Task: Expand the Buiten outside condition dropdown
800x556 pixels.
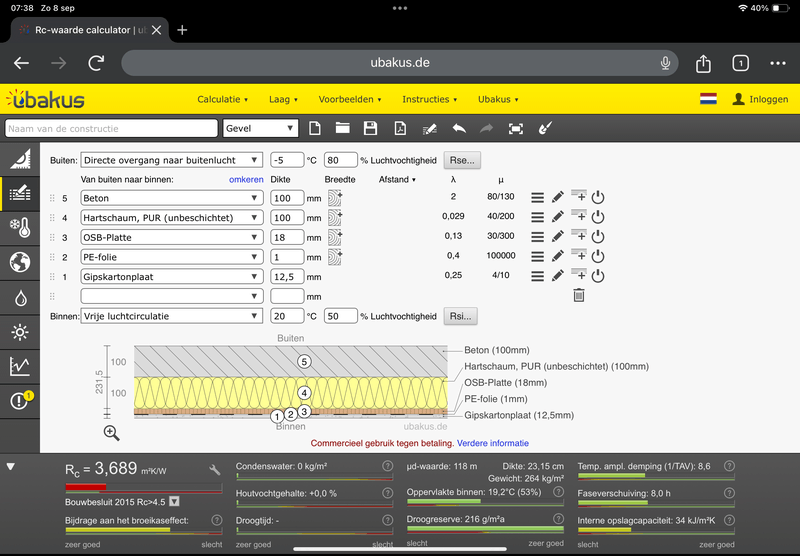Action: coord(171,160)
